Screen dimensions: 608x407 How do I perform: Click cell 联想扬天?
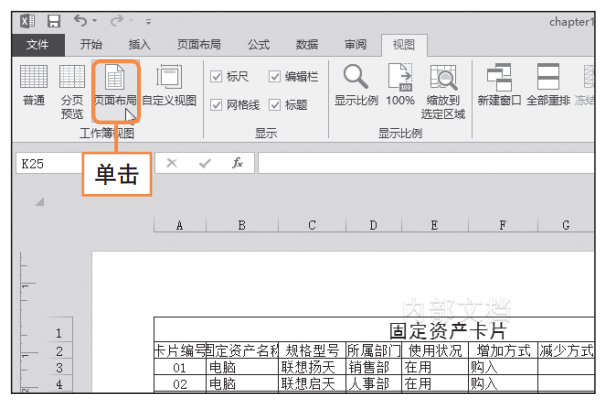(x=312, y=367)
